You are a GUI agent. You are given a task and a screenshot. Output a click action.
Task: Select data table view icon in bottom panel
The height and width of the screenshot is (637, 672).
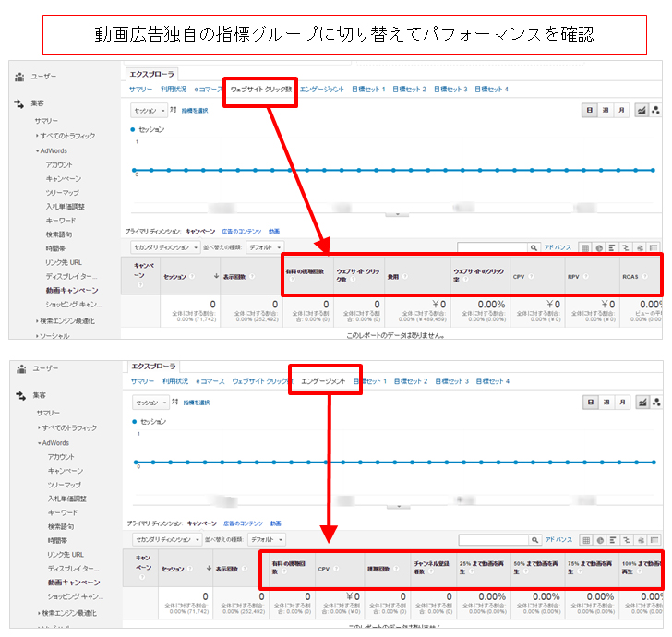[584, 539]
